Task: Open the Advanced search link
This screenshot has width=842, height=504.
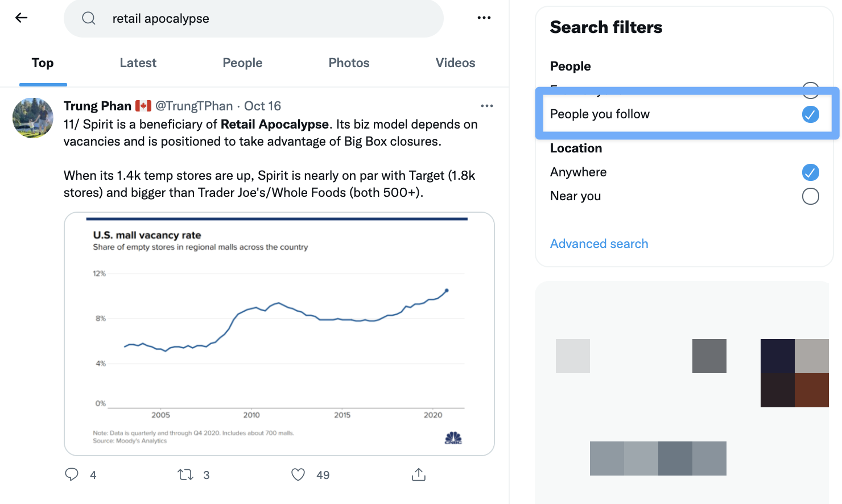Action: (x=599, y=243)
